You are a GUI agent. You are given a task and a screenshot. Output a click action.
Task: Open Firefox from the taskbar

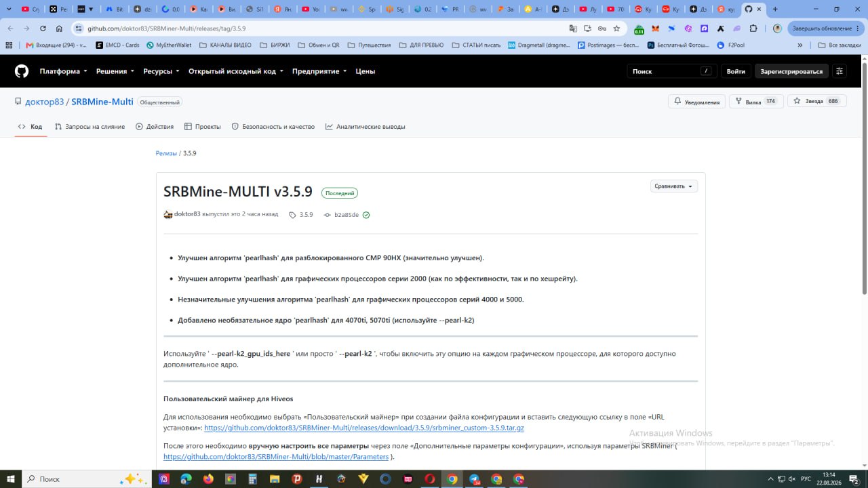coord(208,479)
